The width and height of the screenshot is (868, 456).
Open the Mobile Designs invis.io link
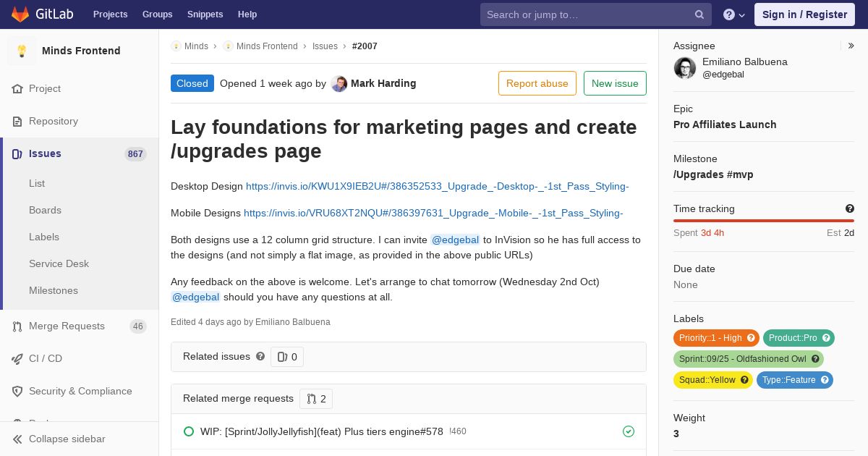tap(433, 213)
